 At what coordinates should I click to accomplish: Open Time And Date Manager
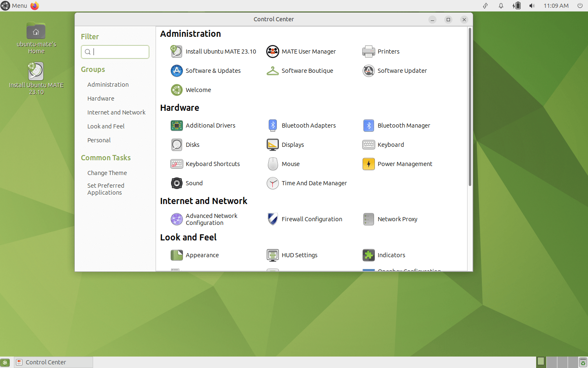tap(307, 183)
